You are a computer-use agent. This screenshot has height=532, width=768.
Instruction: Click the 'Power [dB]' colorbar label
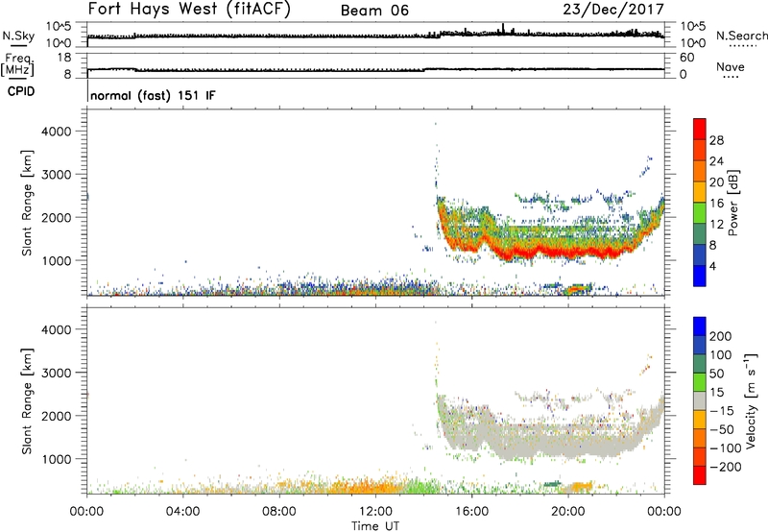coord(732,203)
